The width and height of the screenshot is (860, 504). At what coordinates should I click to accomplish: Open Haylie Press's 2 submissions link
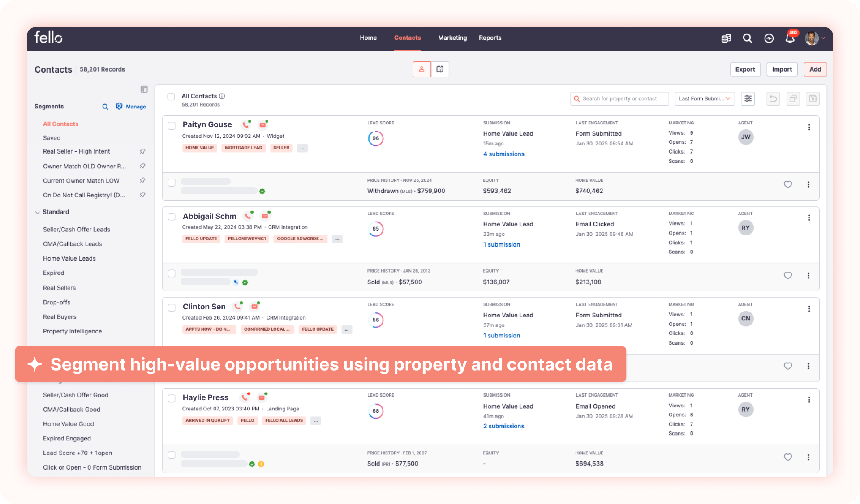[504, 426]
